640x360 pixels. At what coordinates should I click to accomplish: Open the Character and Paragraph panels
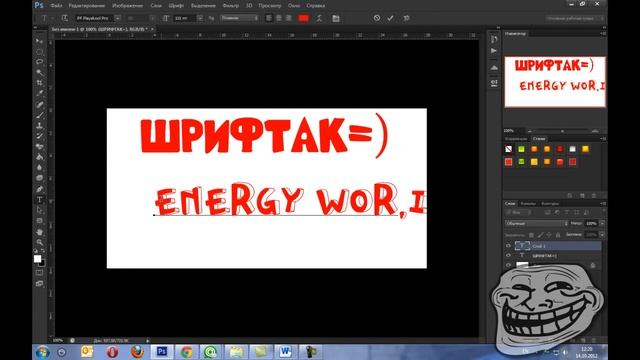coord(336,18)
